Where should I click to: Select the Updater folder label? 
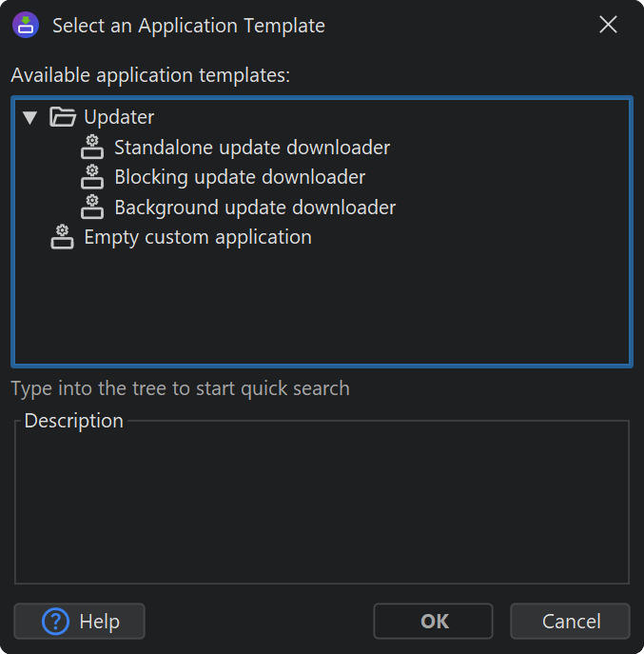pyautogui.click(x=119, y=117)
